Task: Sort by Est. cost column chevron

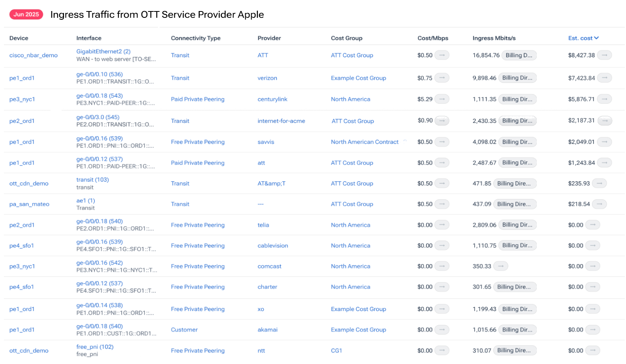Action: [x=596, y=38]
